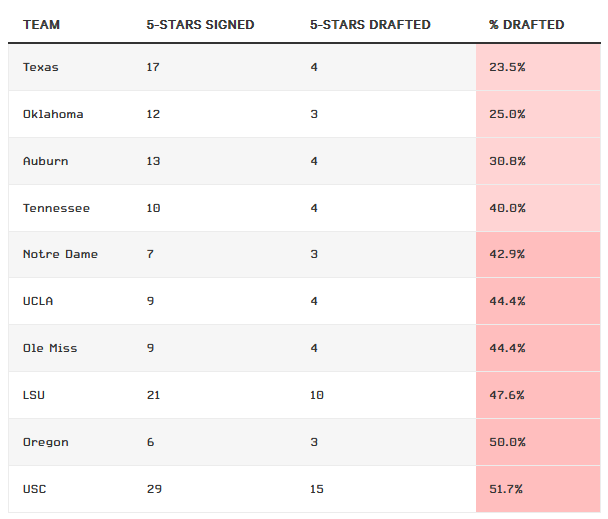The width and height of the screenshot is (608, 519).
Task: Select the LSU row name
Action: pos(34,395)
